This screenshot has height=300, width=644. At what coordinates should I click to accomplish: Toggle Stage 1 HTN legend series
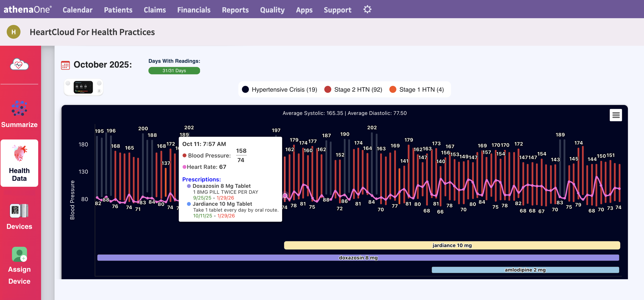pyautogui.click(x=417, y=90)
